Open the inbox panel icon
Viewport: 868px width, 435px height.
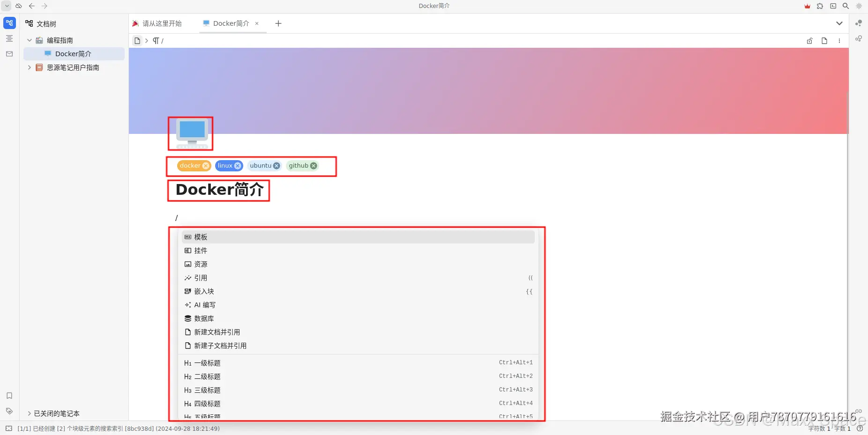[x=9, y=54]
